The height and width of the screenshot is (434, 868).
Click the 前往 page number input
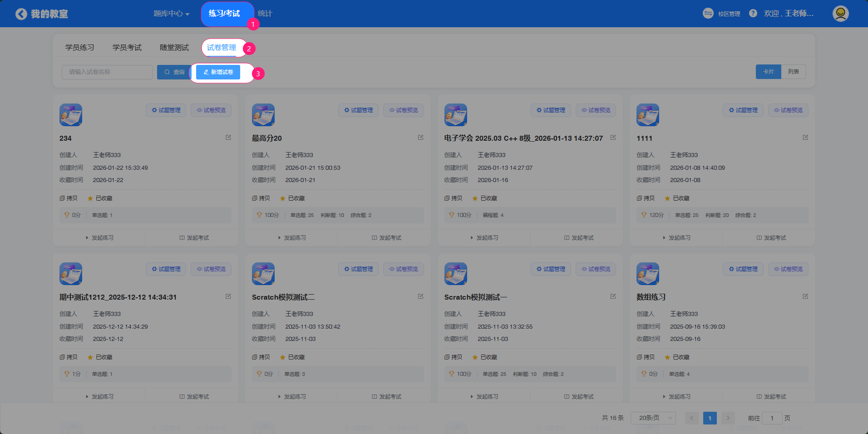[x=772, y=418]
